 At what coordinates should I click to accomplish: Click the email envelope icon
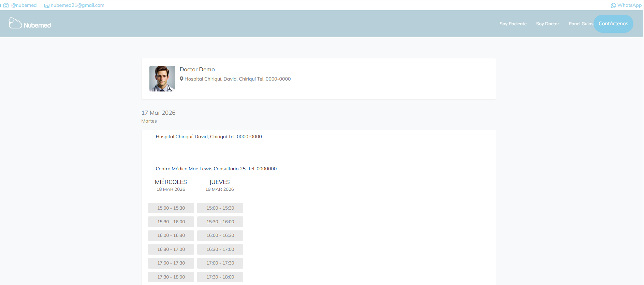coord(47,6)
